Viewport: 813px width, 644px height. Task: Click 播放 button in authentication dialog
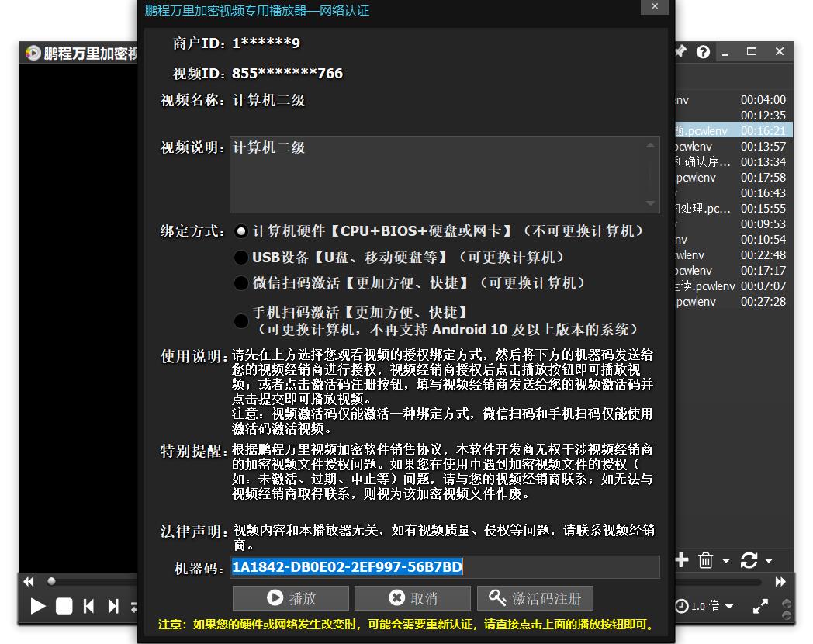[291, 598]
